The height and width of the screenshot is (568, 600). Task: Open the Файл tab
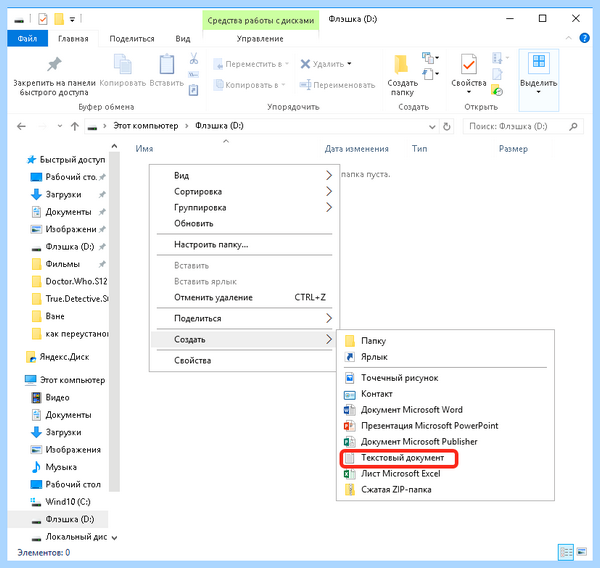tap(27, 39)
